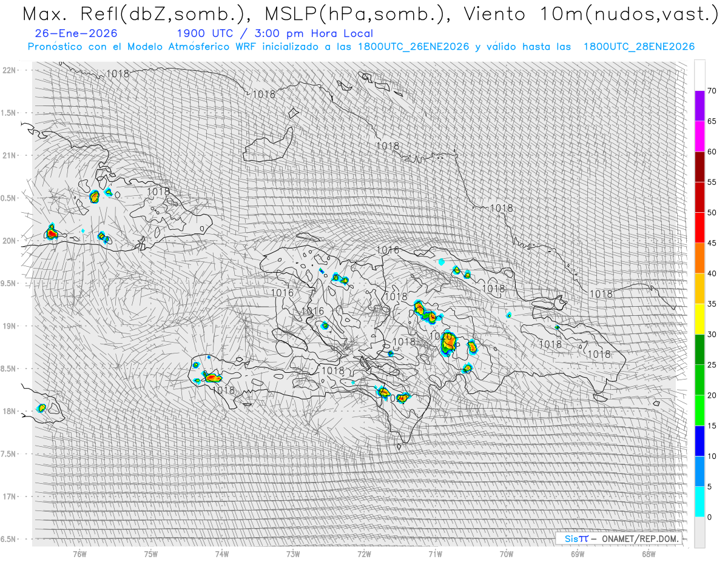Click latitude axis label '19N'
The height and width of the screenshot is (562, 728).
pos(8,326)
